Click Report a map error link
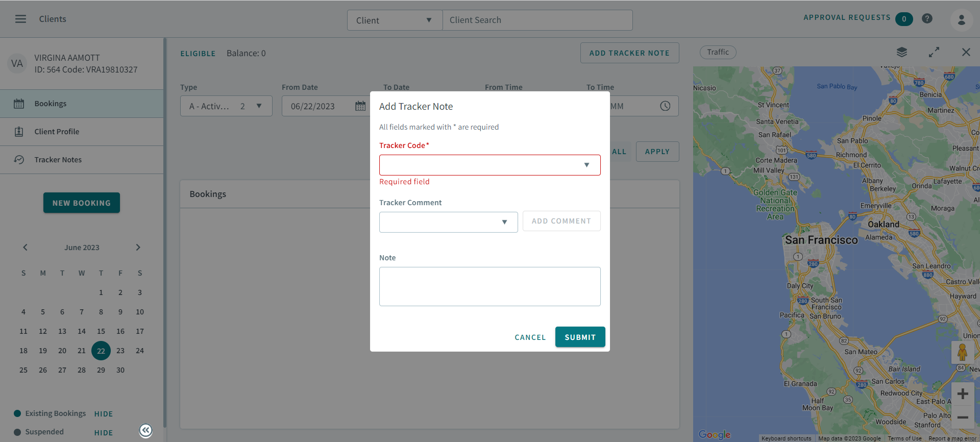This screenshot has width=980, height=442. (x=952, y=438)
